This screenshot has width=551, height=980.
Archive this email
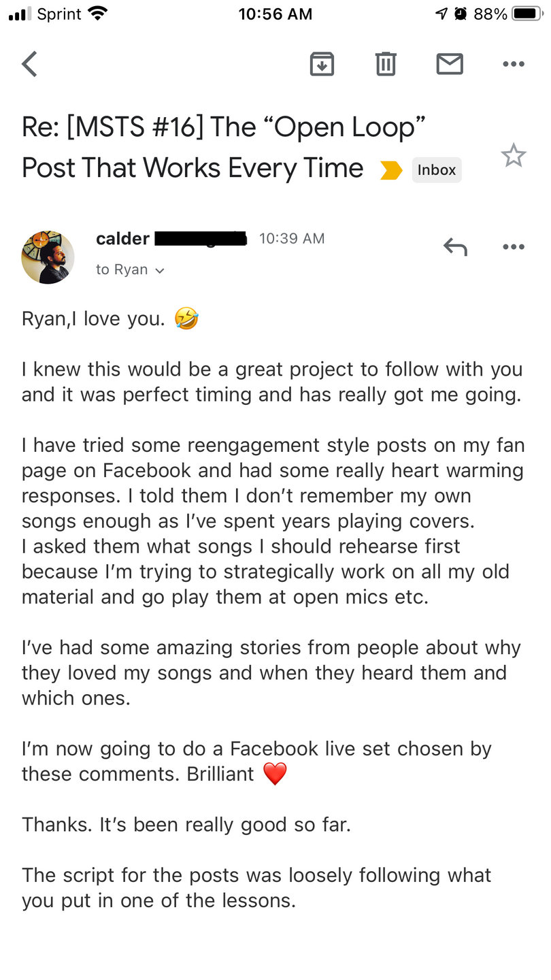click(322, 64)
